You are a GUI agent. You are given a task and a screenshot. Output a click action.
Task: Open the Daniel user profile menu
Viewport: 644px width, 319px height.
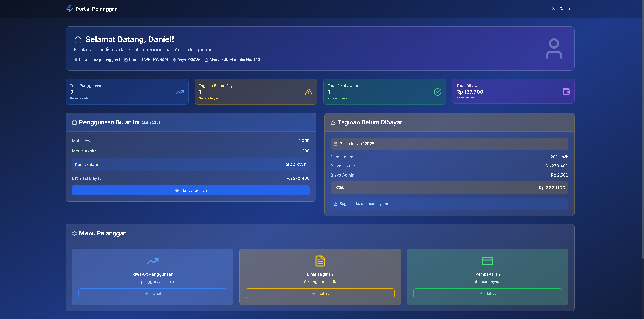point(561,9)
